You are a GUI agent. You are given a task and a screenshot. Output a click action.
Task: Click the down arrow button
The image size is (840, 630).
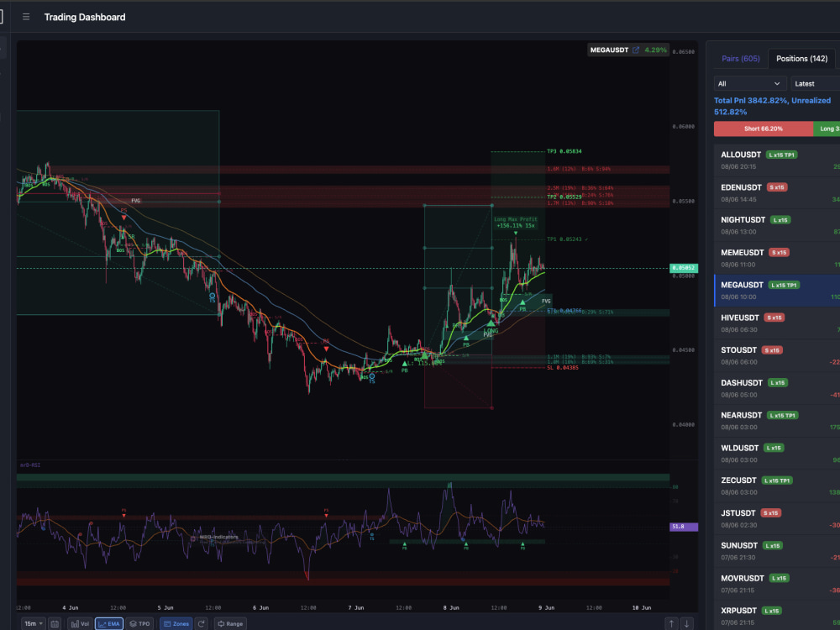click(686, 623)
